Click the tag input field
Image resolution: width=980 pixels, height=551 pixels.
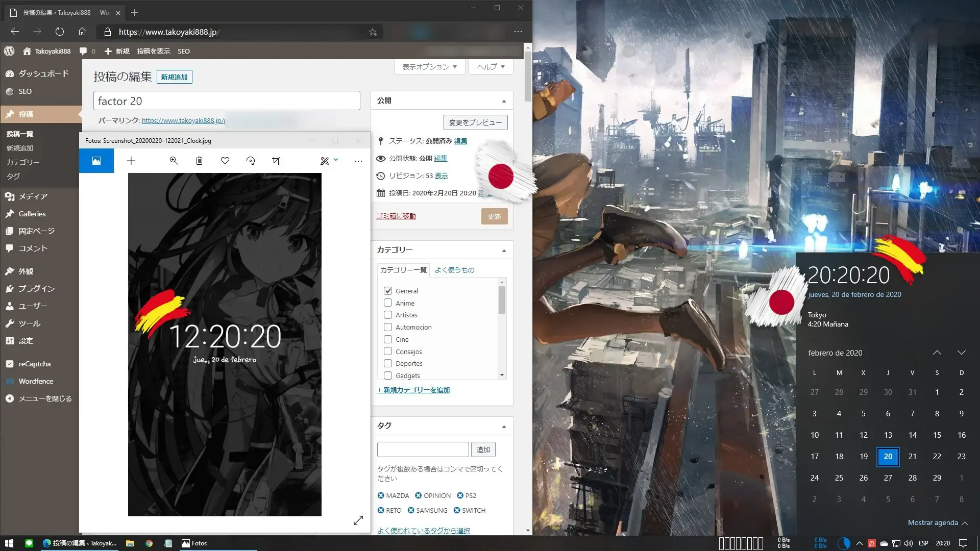423,449
